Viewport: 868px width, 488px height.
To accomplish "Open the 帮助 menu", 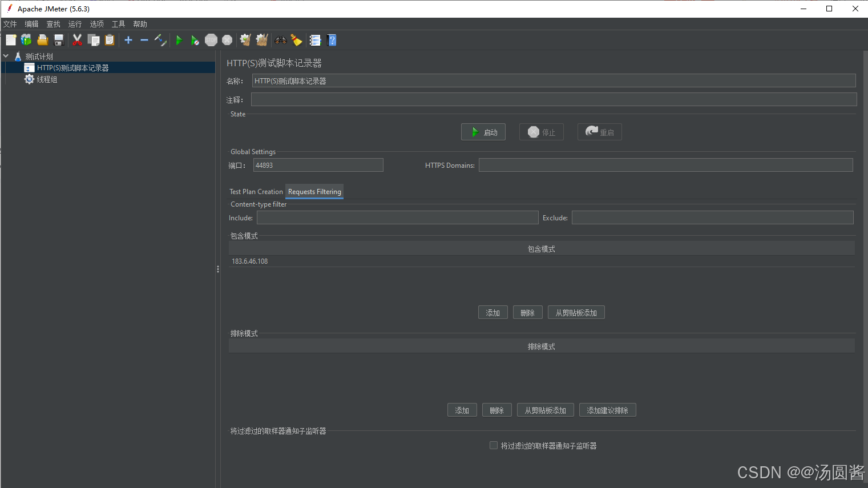I will [140, 24].
